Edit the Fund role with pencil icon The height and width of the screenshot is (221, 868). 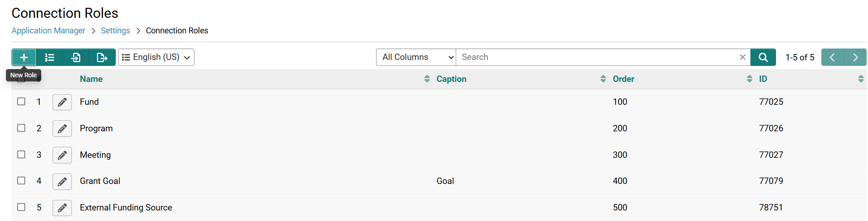(62, 102)
